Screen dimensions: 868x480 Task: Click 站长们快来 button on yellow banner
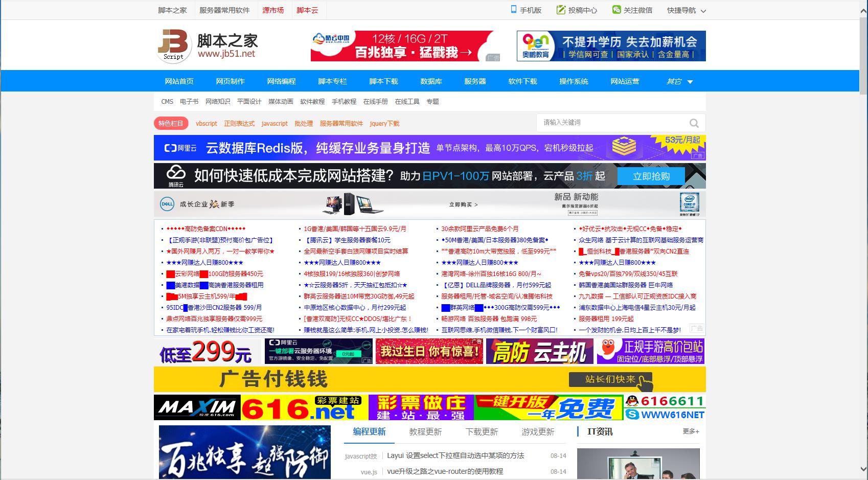tap(611, 380)
